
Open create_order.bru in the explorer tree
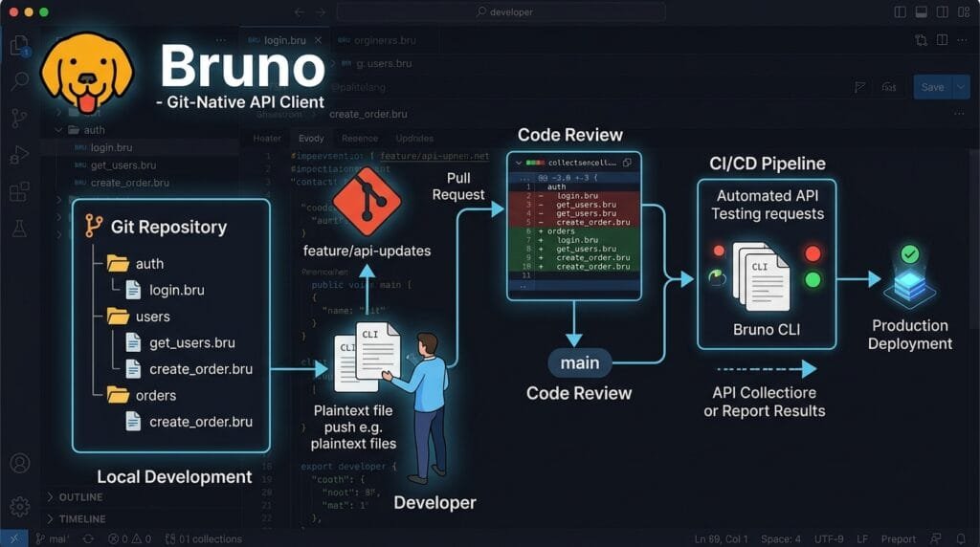pyautogui.click(x=130, y=183)
